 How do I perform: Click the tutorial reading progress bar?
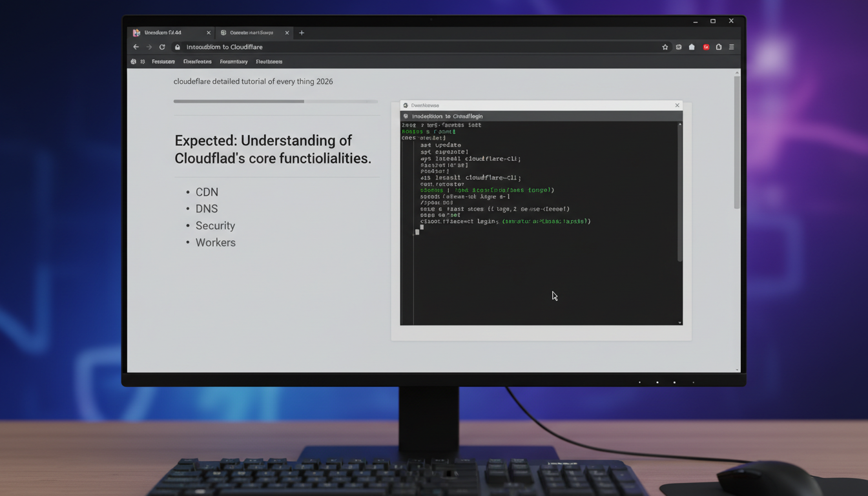276,101
